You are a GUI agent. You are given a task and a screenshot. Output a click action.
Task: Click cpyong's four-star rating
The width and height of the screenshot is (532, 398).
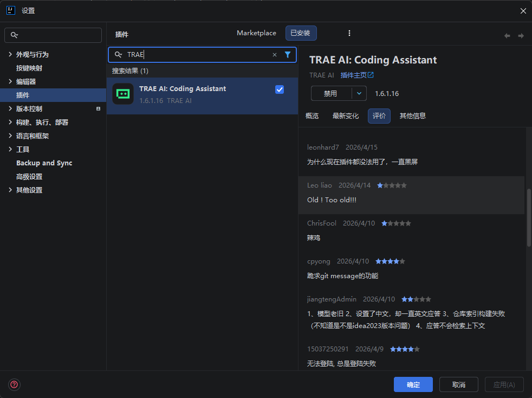click(x=390, y=261)
